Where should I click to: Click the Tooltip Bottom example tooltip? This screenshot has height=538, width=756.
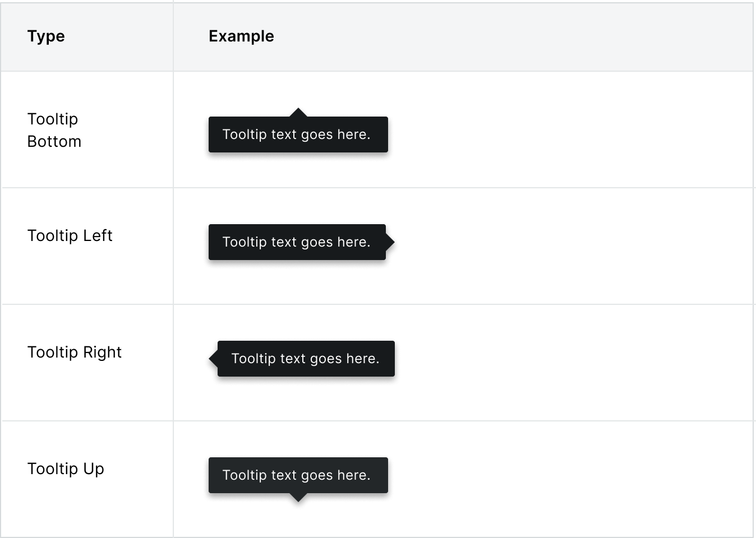click(298, 134)
